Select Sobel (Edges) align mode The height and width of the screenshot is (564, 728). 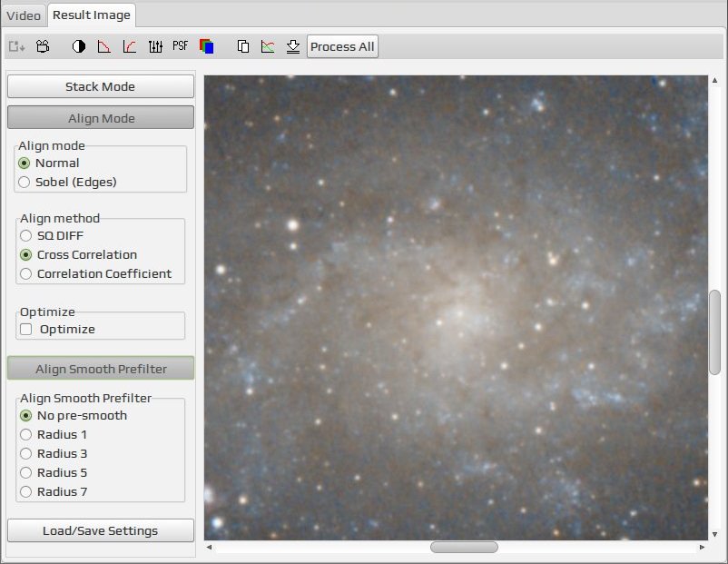(x=67, y=183)
